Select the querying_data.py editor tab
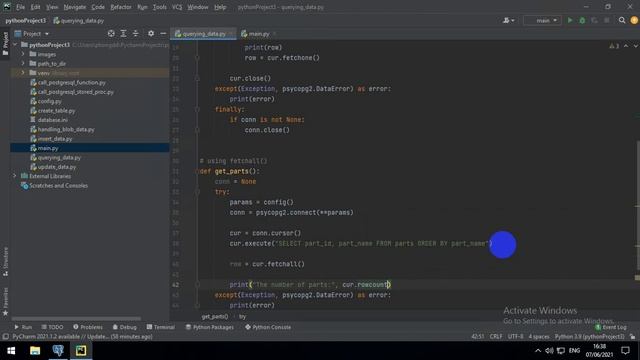Screen dimensions: 640x360 click(x=204, y=34)
